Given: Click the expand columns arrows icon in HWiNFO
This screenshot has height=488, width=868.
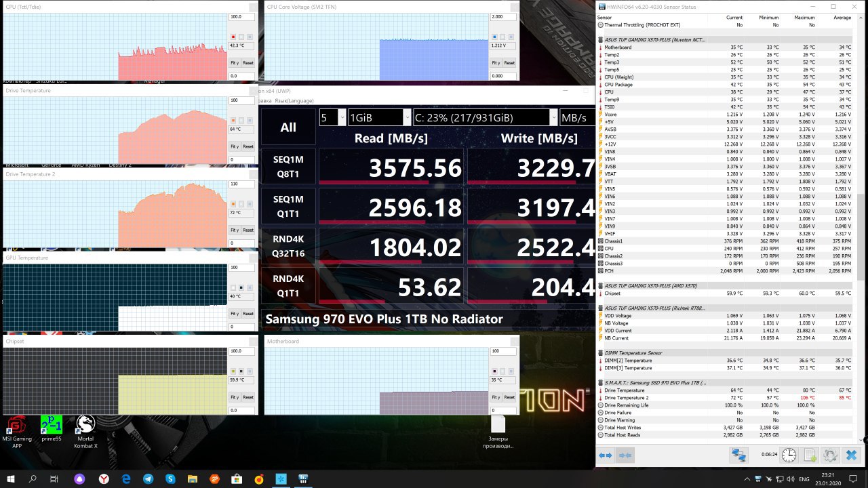Looking at the screenshot, I should pos(606,455).
